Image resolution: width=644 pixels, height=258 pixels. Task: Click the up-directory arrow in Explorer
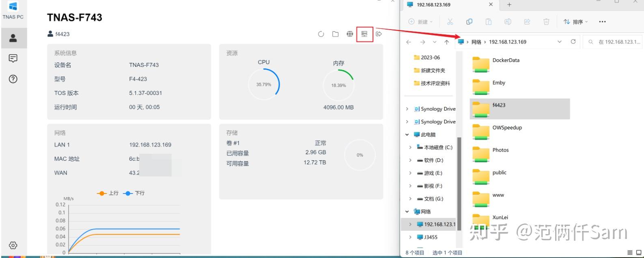pyautogui.click(x=447, y=42)
